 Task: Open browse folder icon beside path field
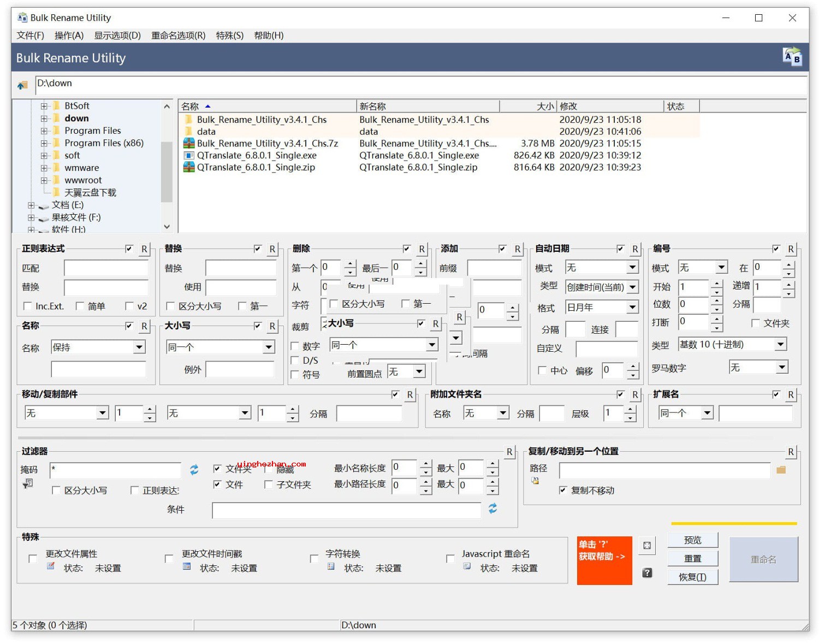tap(781, 470)
